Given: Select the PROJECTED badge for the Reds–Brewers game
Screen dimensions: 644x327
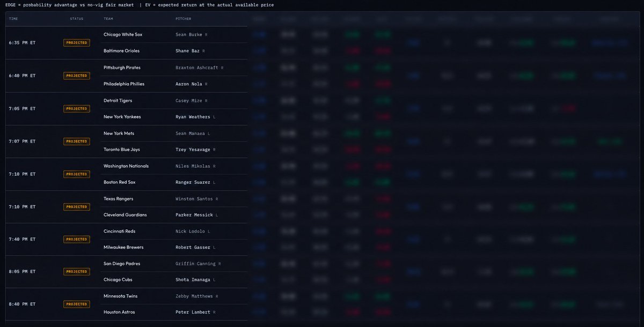Looking at the screenshot, I should click(77, 240).
